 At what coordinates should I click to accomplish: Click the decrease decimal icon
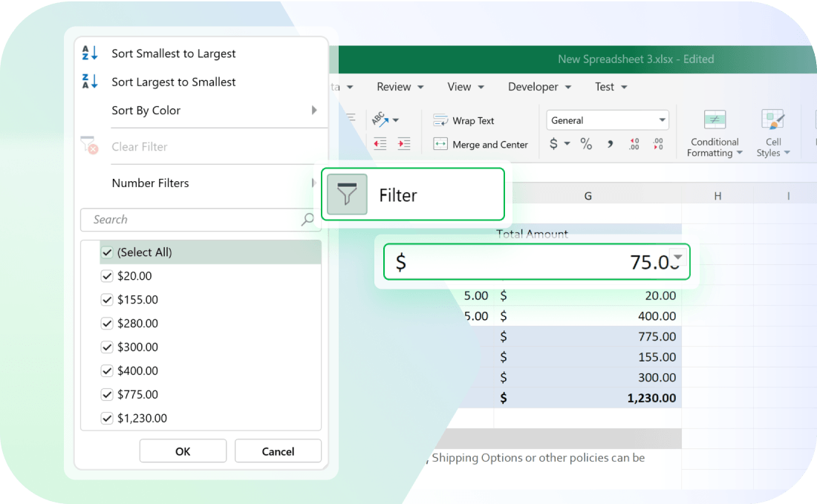657,144
